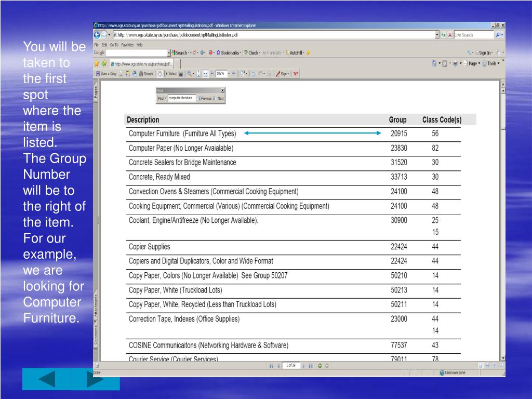
Task: Select the Hand tool in PDF toolbar
Action: [x=160, y=74]
